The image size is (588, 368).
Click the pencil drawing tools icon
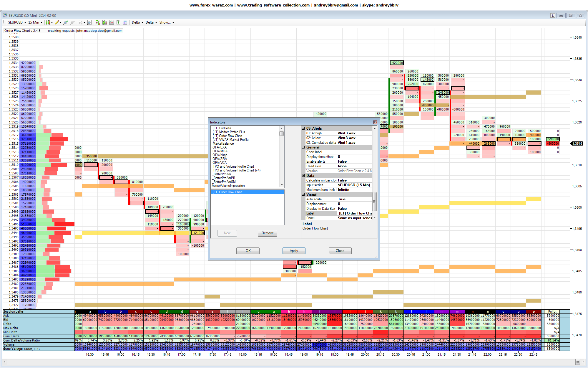57,22
